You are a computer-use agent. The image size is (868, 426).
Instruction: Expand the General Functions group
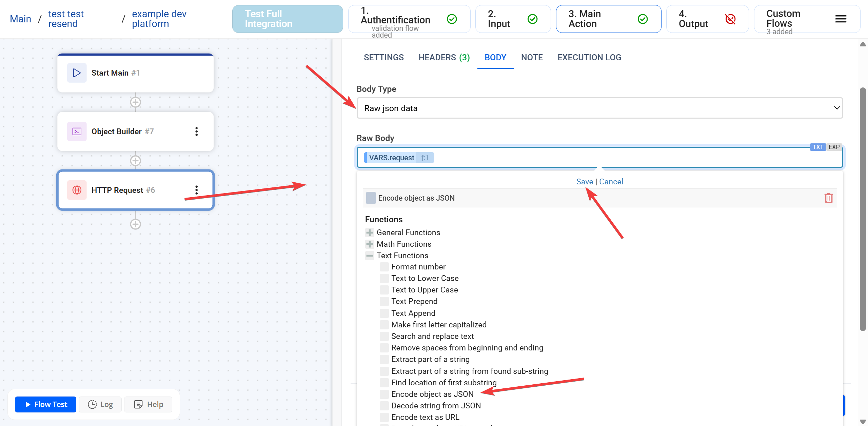coord(370,232)
